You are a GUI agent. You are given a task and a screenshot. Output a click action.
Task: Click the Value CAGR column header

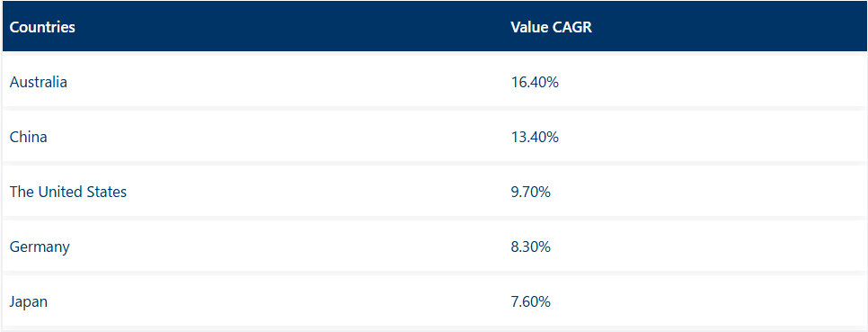(552, 27)
